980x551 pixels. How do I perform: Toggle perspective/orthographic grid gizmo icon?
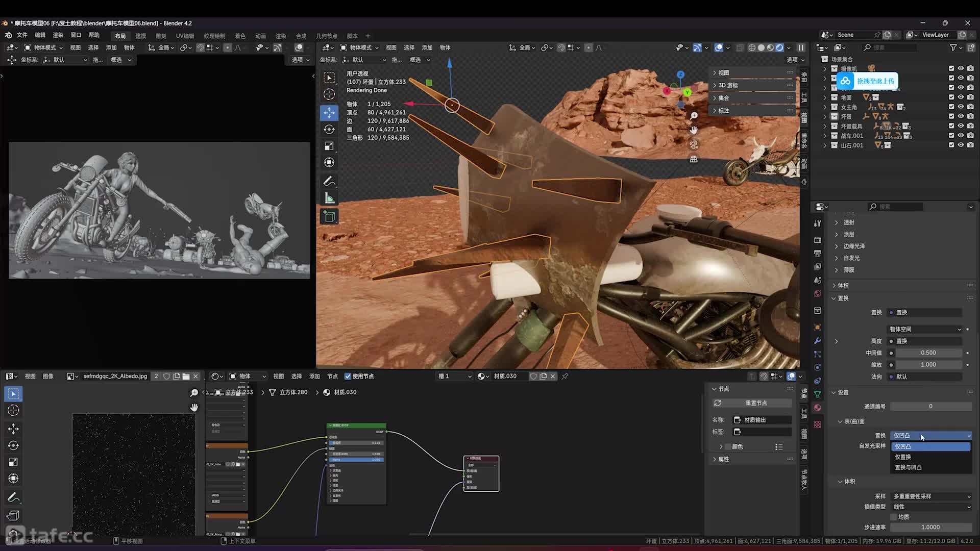(694, 159)
